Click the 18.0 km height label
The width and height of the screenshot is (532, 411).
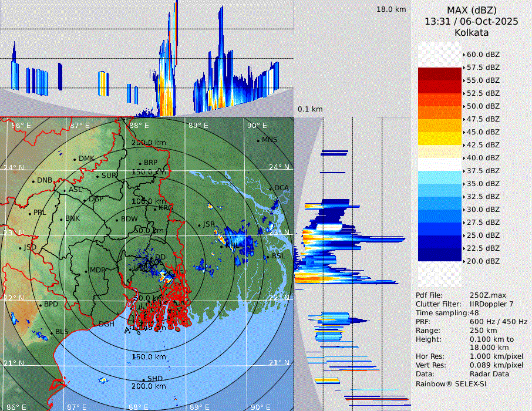click(391, 9)
